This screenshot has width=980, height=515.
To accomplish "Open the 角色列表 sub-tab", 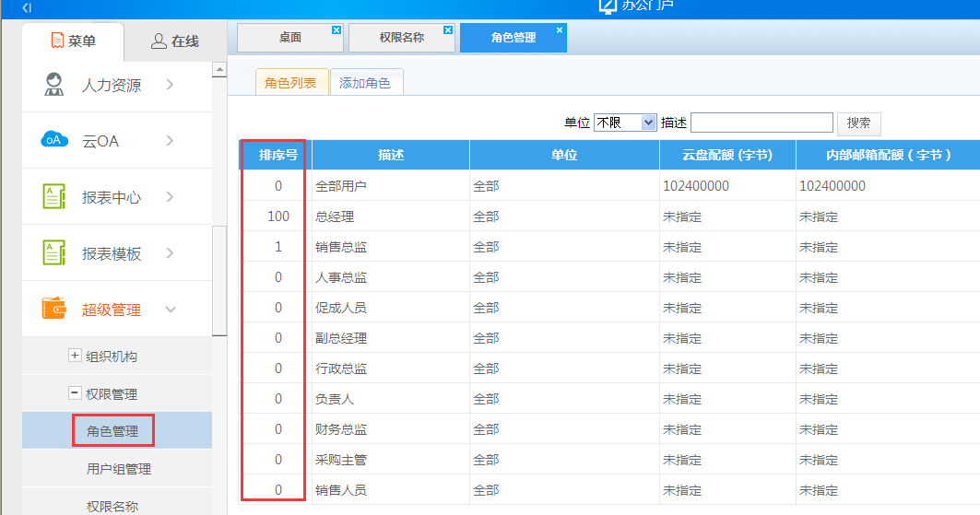I will (x=291, y=82).
